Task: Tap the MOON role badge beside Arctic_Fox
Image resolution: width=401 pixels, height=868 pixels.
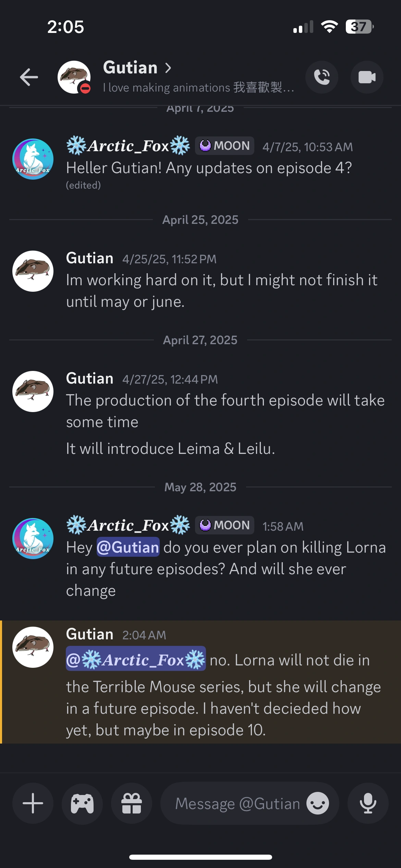Action: pyautogui.click(x=224, y=525)
